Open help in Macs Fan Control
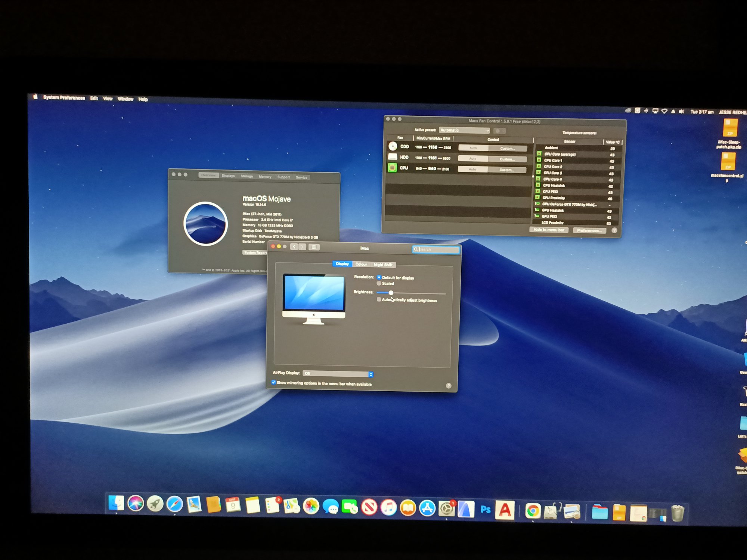Viewport: 747px width, 560px height. click(614, 230)
